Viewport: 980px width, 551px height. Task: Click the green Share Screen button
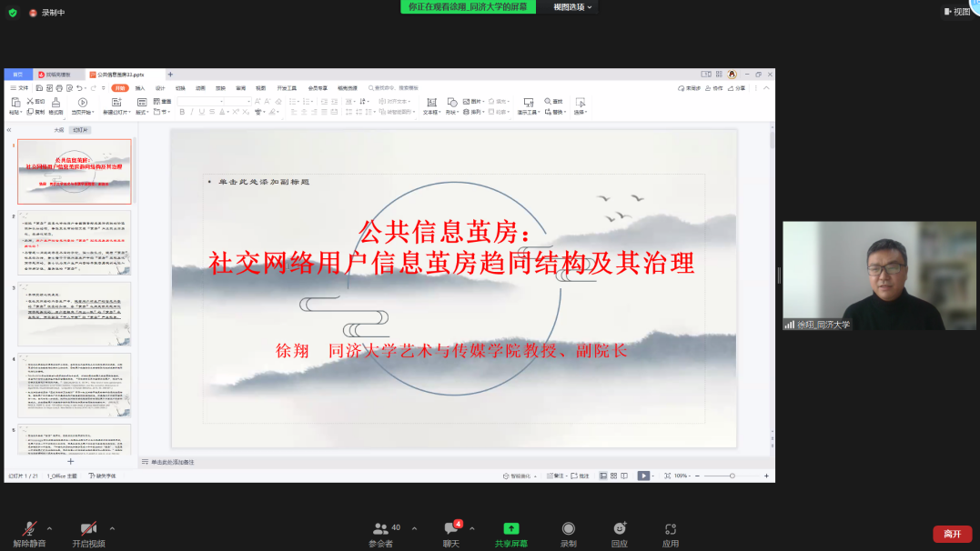(x=510, y=534)
